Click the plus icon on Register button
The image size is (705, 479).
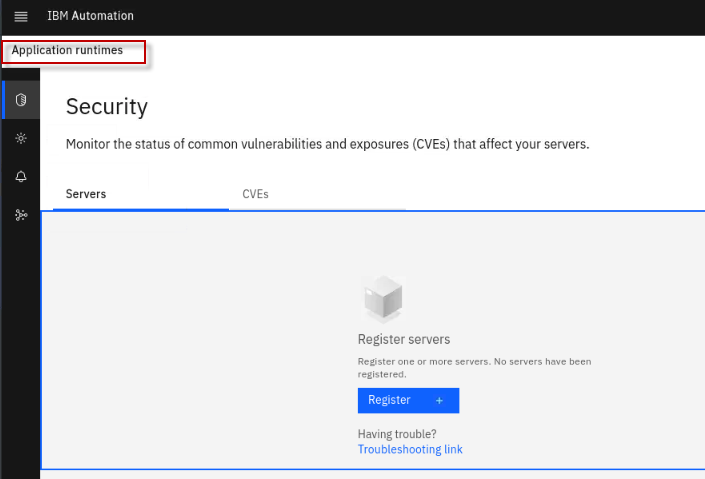pyautogui.click(x=439, y=400)
